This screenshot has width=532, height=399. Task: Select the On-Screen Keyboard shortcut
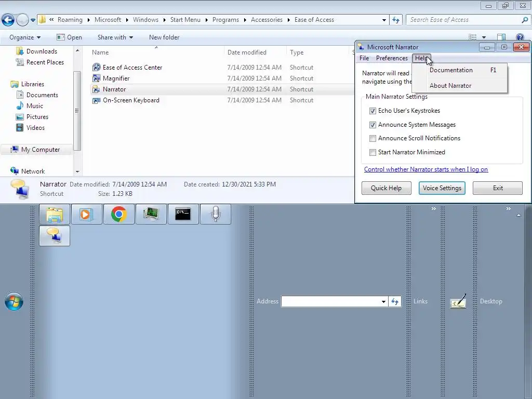coord(131,100)
